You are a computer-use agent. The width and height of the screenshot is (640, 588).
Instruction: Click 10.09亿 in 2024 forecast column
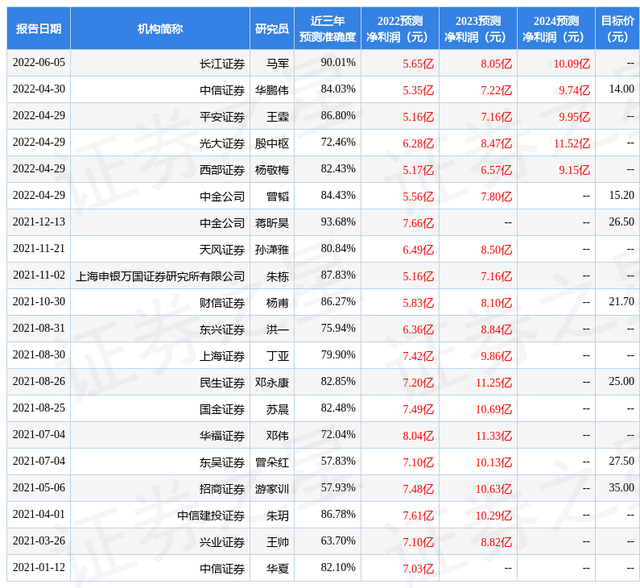click(571, 64)
